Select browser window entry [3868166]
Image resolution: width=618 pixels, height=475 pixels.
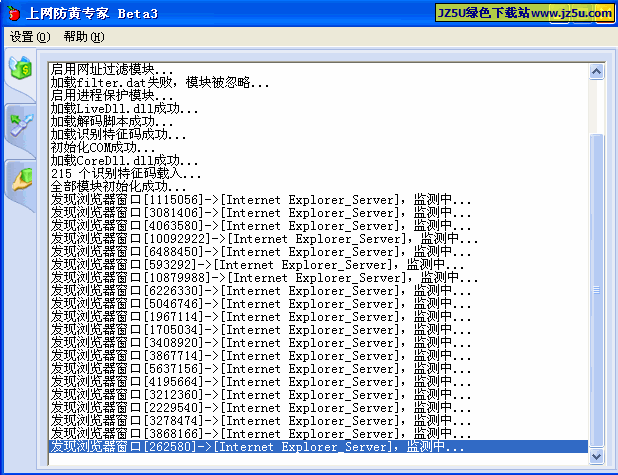tap(318, 434)
